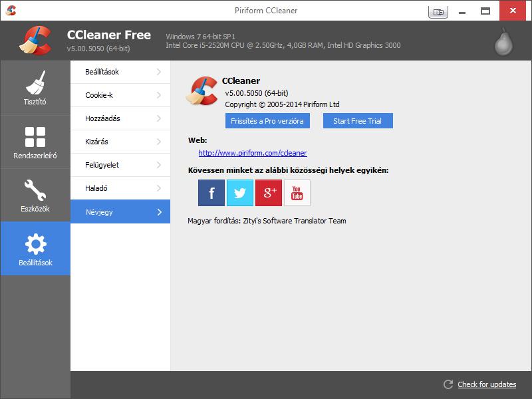Click the Piriform pear logo
The width and height of the screenshot is (532, 399).
pos(503,42)
